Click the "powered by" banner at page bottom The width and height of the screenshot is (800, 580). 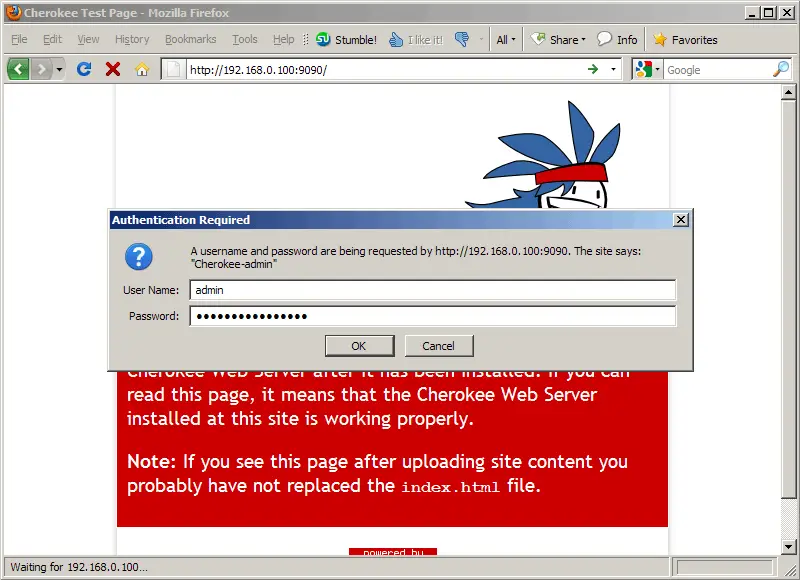(393, 552)
